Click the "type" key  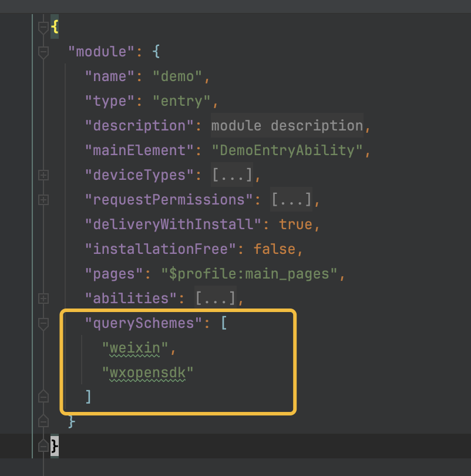[x=109, y=101]
